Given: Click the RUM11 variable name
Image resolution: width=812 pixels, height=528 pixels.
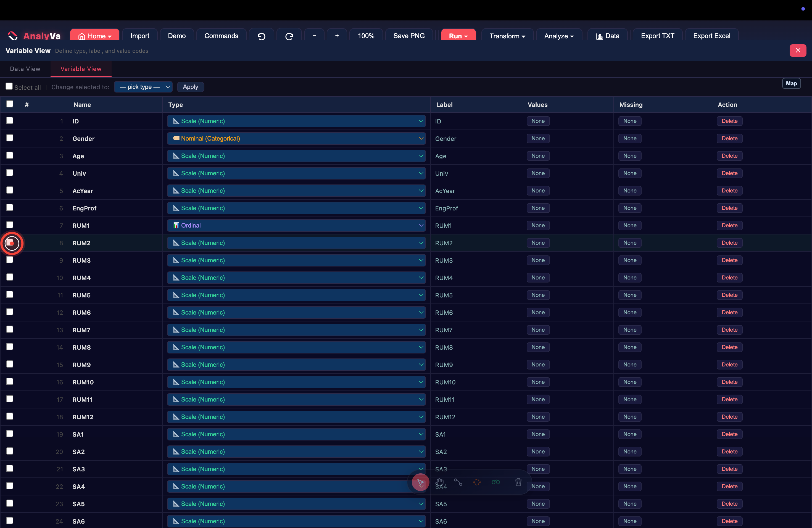Looking at the screenshot, I should pyautogui.click(x=83, y=399).
